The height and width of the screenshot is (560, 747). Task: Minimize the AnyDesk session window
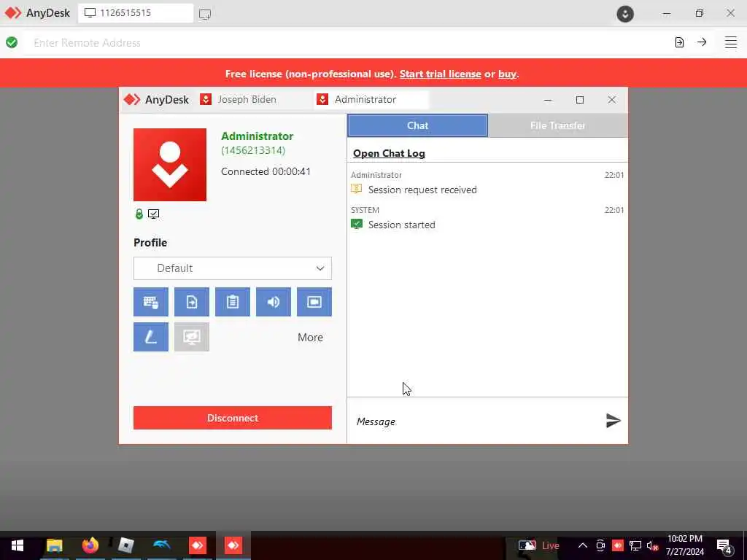click(548, 99)
